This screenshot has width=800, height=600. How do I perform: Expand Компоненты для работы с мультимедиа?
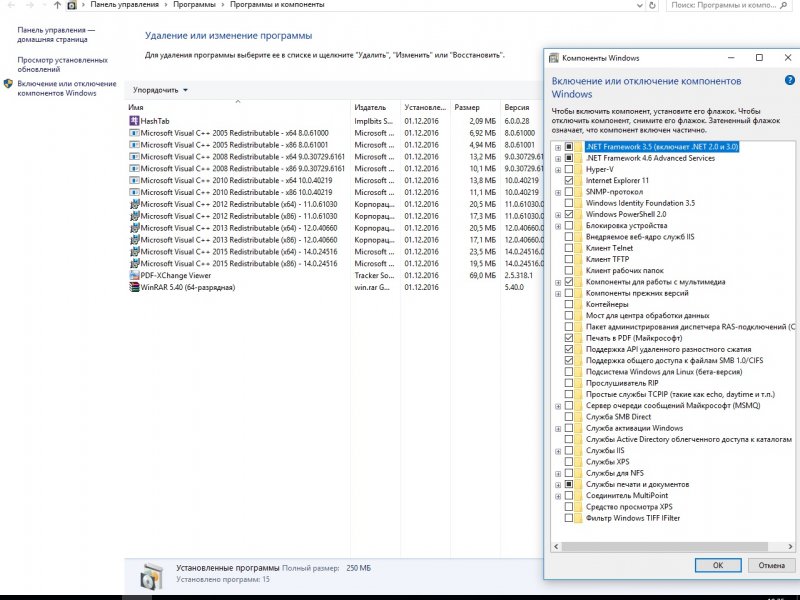[x=558, y=282]
